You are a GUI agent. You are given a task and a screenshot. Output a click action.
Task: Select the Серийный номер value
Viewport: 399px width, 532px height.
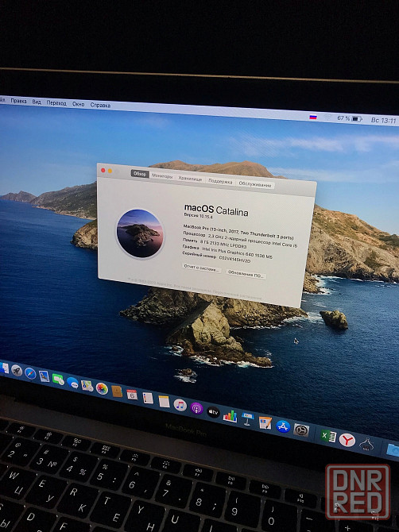click(x=234, y=259)
